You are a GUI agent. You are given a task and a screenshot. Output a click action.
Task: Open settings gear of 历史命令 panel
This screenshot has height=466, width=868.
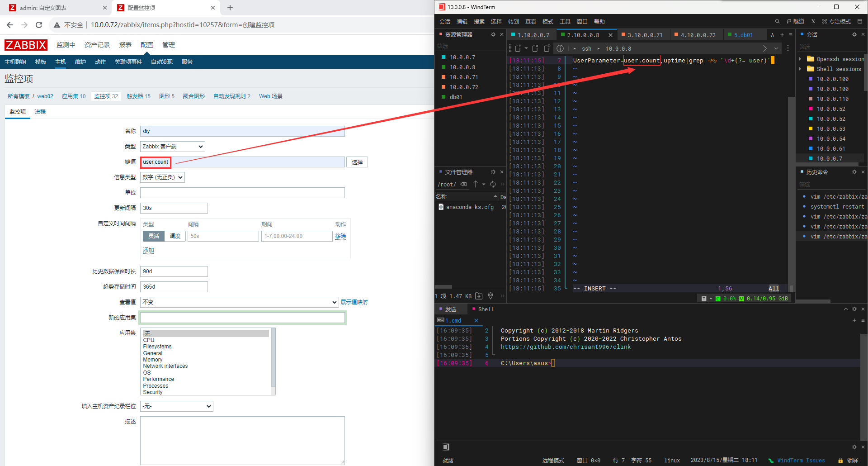[854, 172]
